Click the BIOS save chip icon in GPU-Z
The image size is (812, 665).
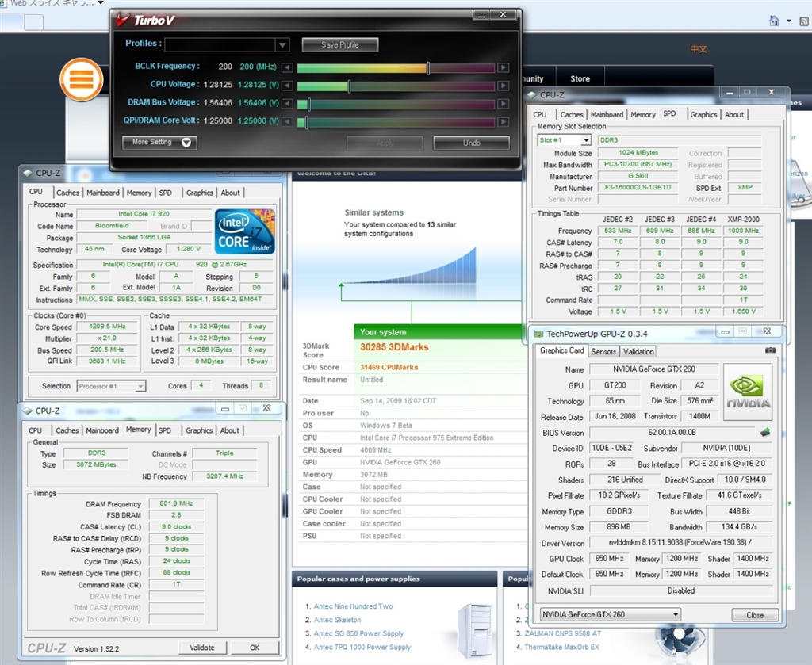pyautogui.click(x=765, y=433)
